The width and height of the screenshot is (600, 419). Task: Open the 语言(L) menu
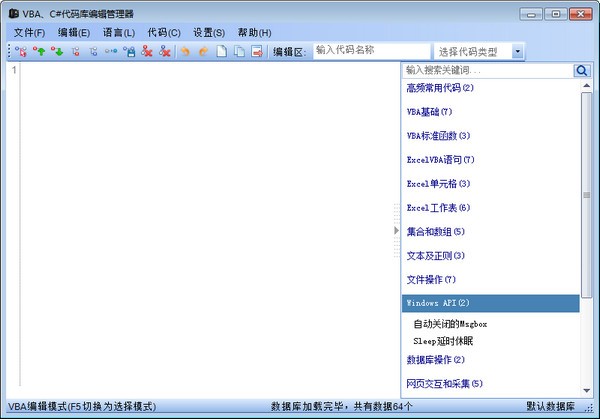click(119, 33)
